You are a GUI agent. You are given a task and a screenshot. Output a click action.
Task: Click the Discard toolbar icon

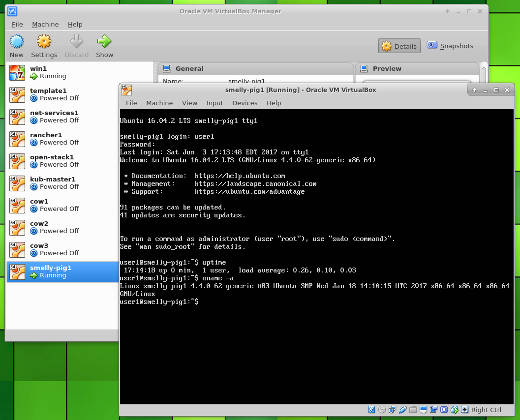76,41
